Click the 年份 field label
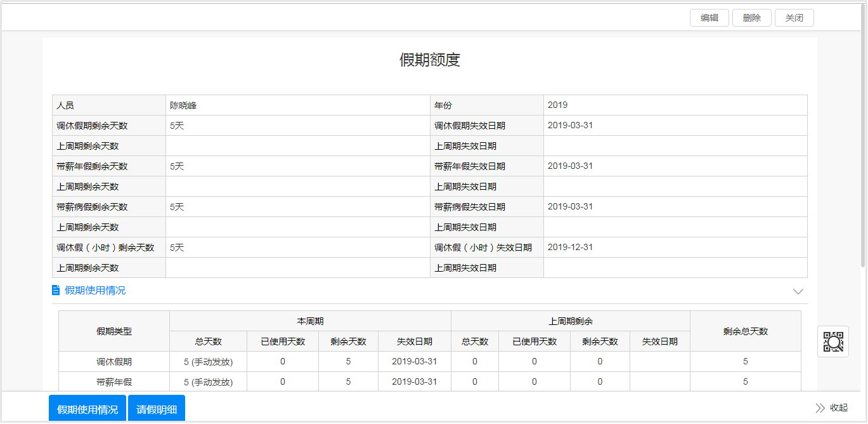 pyautogui.click(x=443, y=105)
